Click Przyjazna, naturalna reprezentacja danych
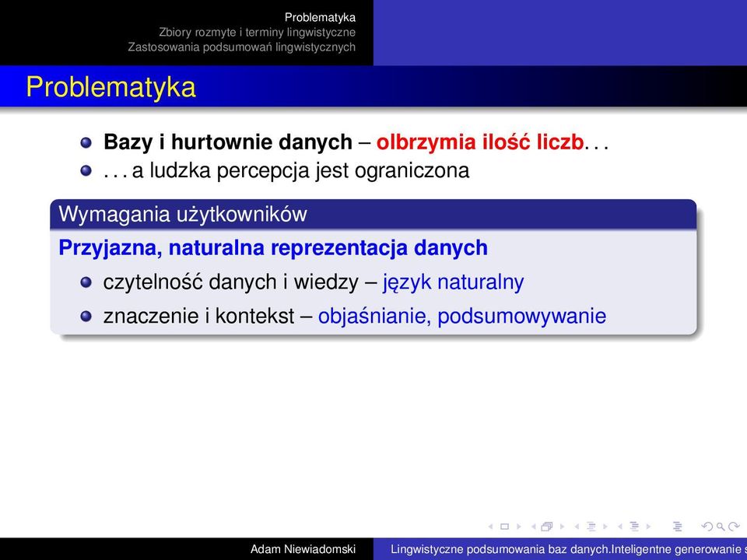 (273, 248)
